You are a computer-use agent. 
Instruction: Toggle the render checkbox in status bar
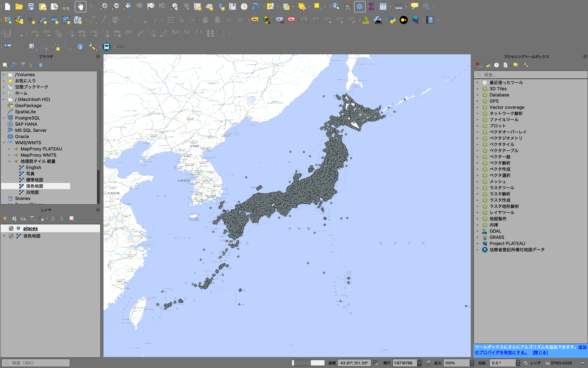(525, 363)
